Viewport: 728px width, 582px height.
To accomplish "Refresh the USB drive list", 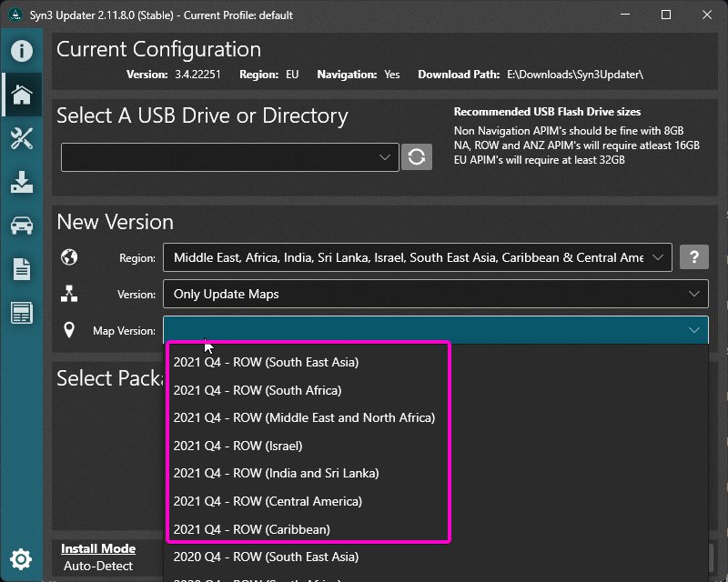I will click(x=417, y=157).
